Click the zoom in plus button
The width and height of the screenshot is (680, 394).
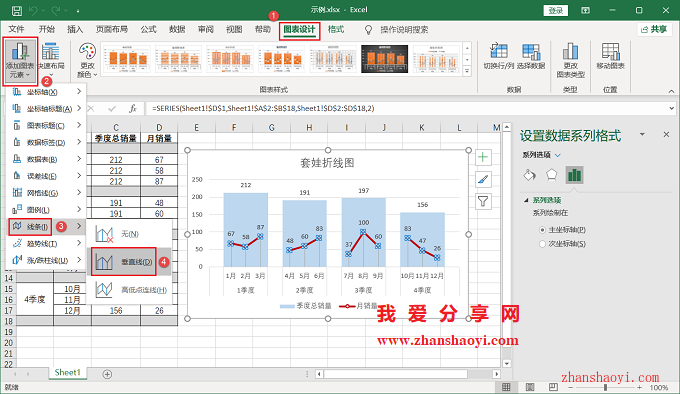[639, 387]
